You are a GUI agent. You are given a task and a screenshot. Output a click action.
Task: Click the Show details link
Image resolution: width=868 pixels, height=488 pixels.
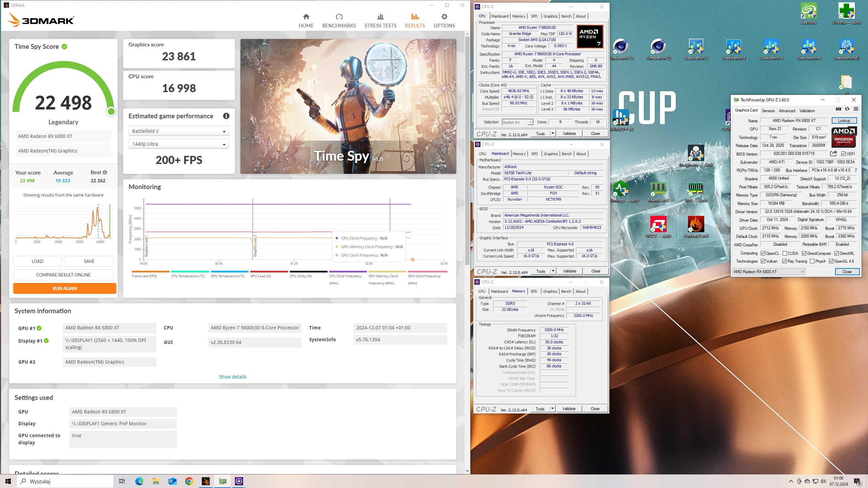click(x=233, y=377)
